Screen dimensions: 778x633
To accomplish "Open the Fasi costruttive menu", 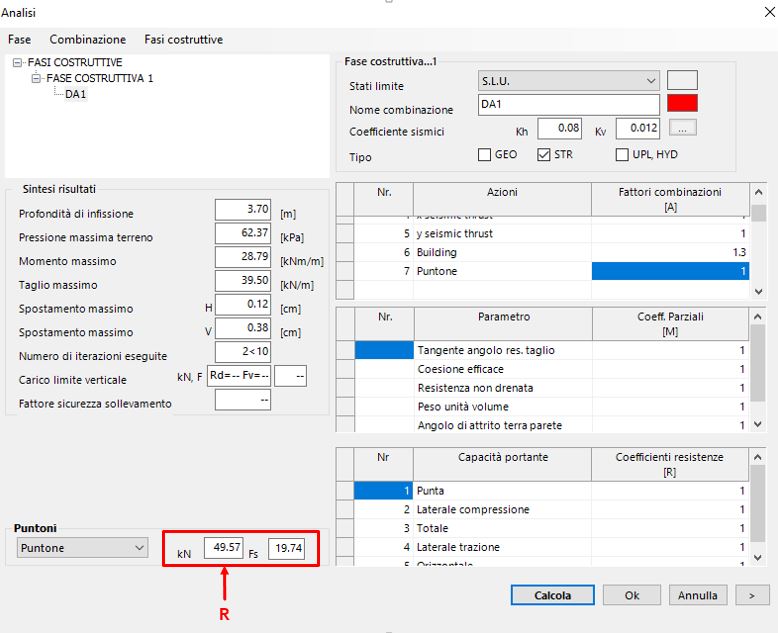I will coord(183,39).
